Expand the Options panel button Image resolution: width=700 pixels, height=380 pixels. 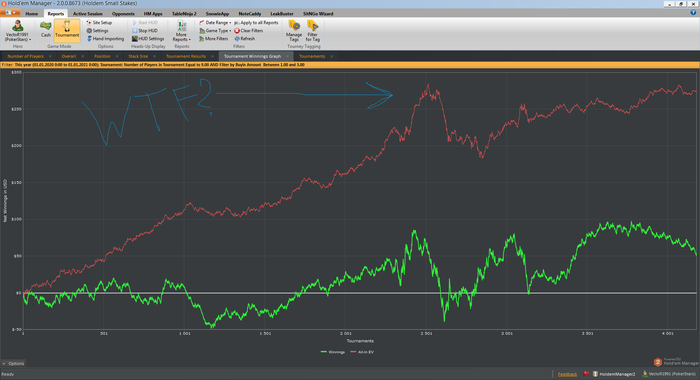[13, 363]
